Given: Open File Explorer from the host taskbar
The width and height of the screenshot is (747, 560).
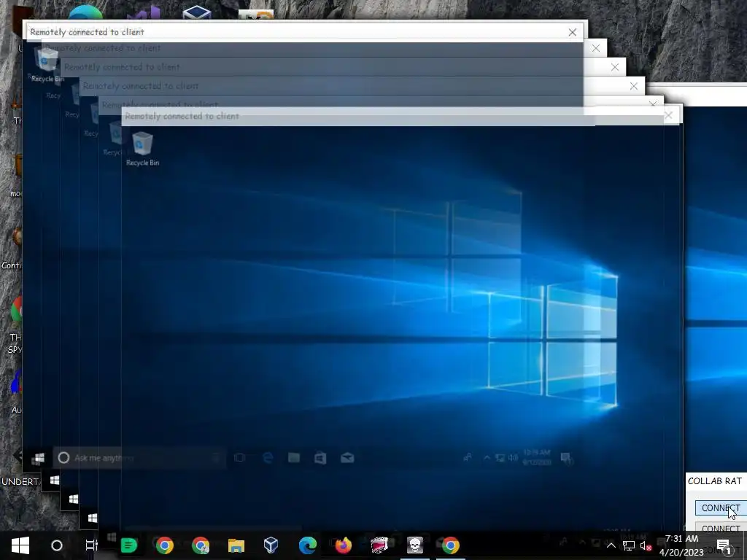Looking at the screenshot, I should pos(236,545).
